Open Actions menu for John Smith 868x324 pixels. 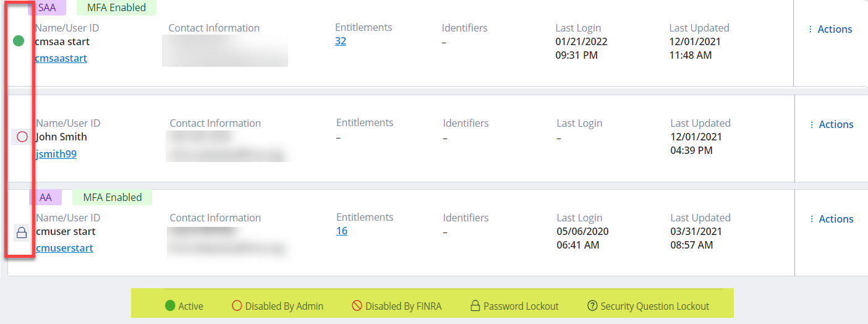tap(831, 124)
